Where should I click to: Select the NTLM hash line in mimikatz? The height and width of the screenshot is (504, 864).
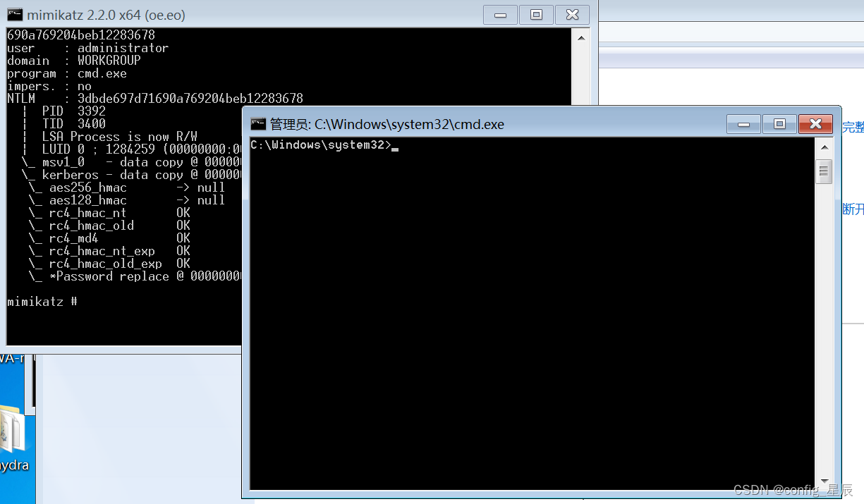pyautogui.click(x=154, y=99)
